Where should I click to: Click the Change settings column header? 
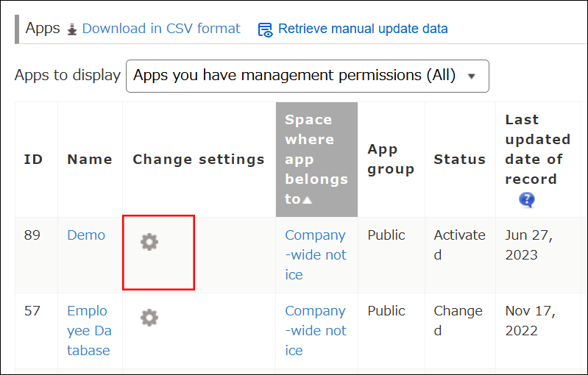click(x=199, y=160)
